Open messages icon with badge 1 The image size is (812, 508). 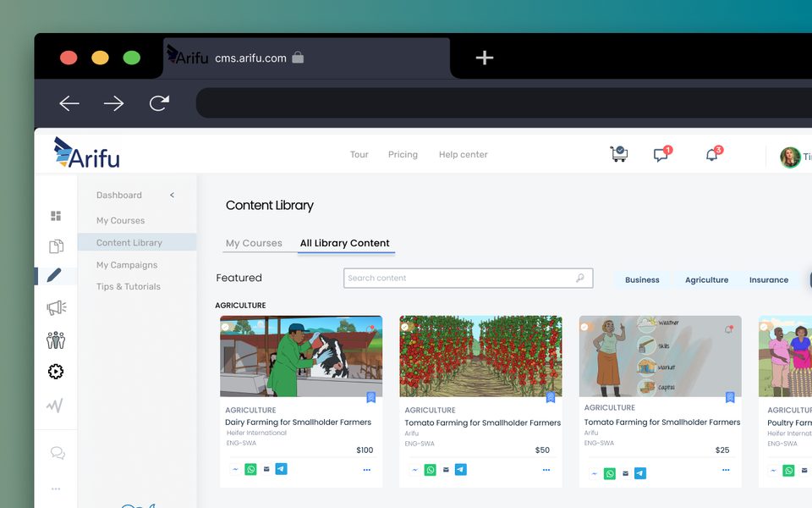[x=661, y=154]
